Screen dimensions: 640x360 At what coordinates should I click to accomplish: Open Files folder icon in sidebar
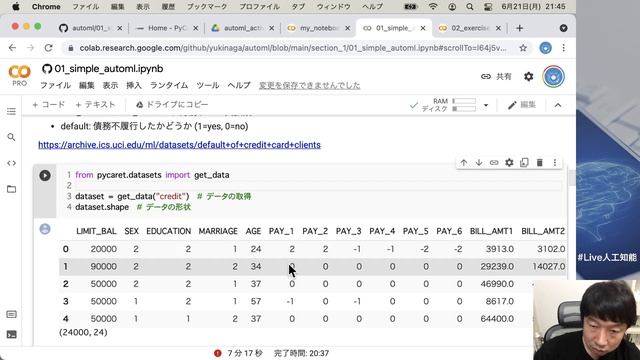tap(11, 189)
